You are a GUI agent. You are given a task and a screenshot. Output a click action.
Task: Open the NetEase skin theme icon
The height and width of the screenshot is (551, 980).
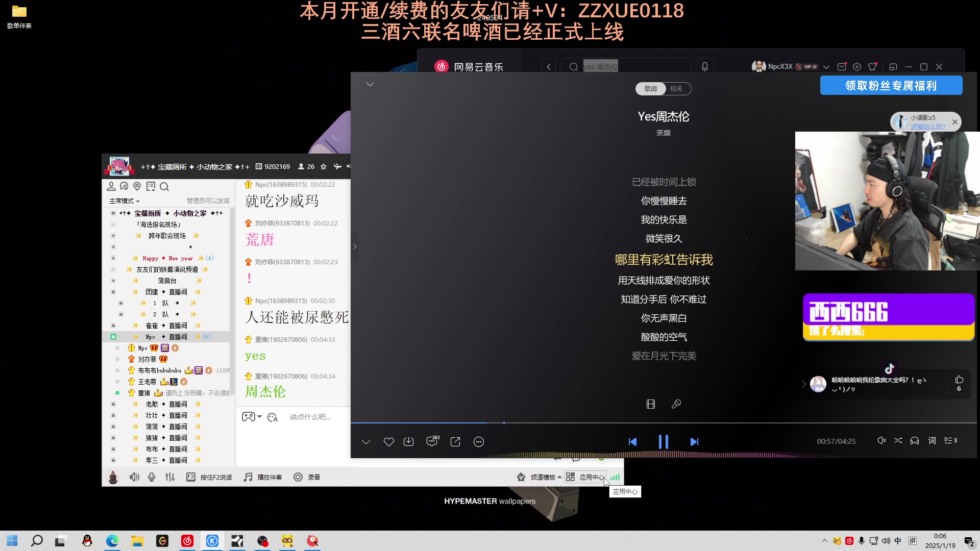point(873,67)
